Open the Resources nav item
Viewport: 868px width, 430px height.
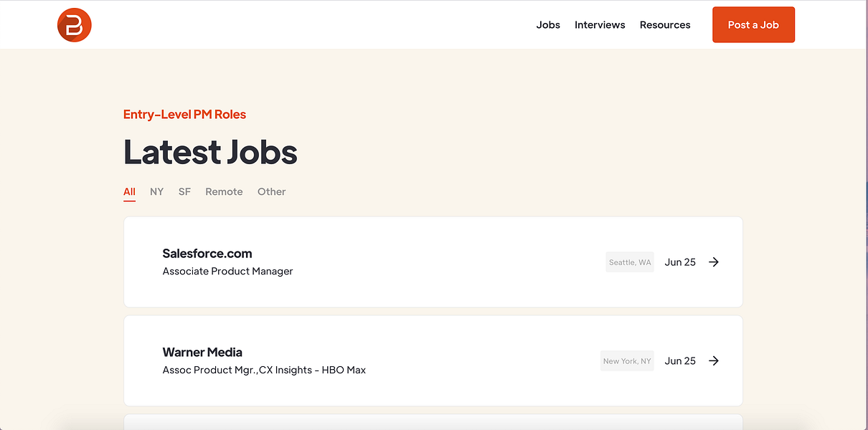click(x=665, y=25)
